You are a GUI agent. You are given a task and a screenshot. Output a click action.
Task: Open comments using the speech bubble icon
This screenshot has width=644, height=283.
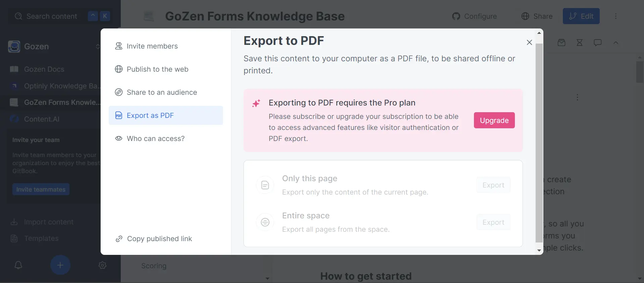[598, 43]
